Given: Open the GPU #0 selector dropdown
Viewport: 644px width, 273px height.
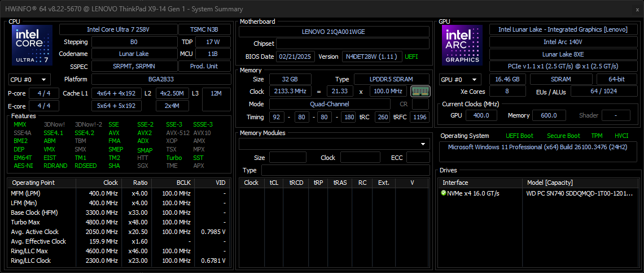Looking at the screenshot, I should (460, 80).
